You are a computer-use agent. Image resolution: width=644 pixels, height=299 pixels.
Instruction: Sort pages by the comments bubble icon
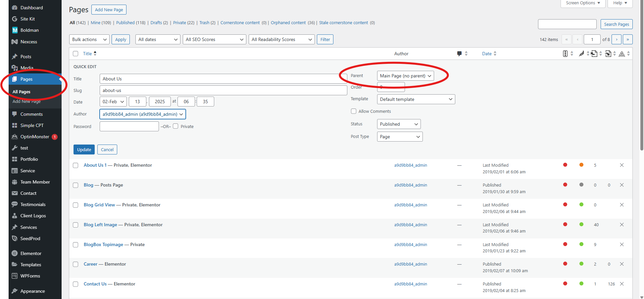(459, 54)
